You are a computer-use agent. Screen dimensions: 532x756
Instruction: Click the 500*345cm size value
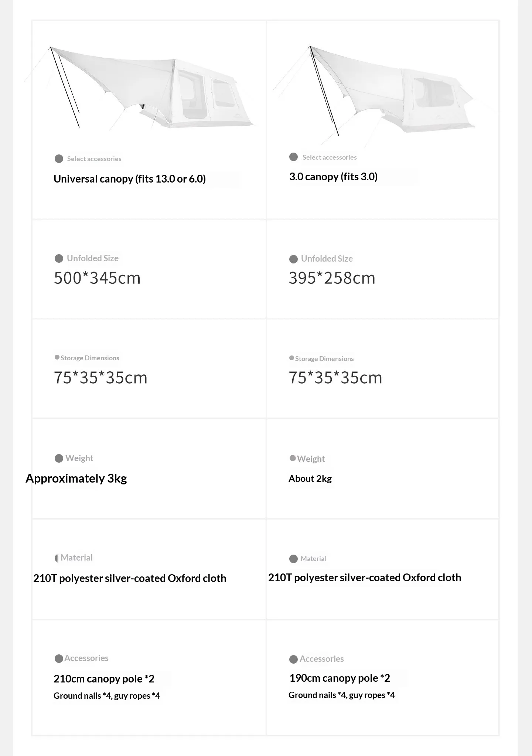coord(97,278)
